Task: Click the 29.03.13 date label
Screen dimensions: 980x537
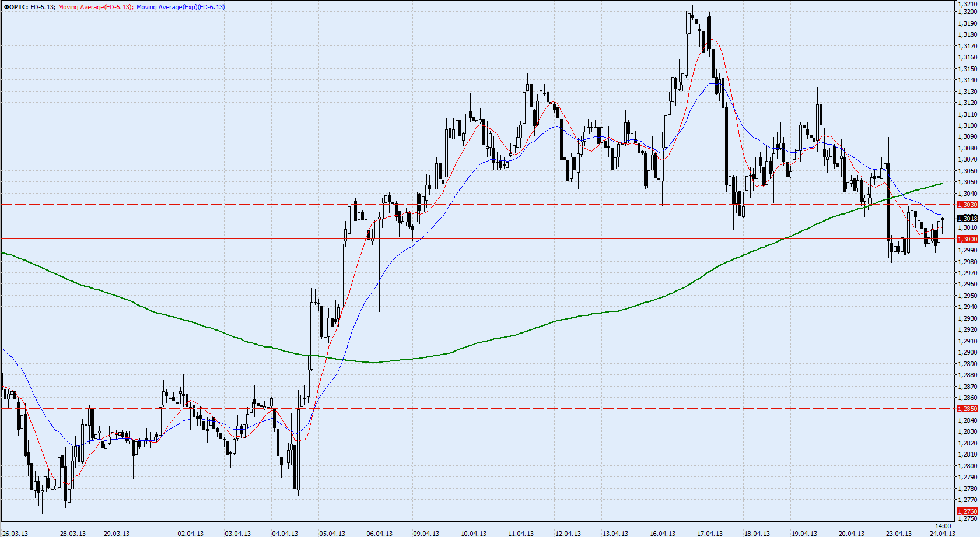Action: tap(117, 533)
